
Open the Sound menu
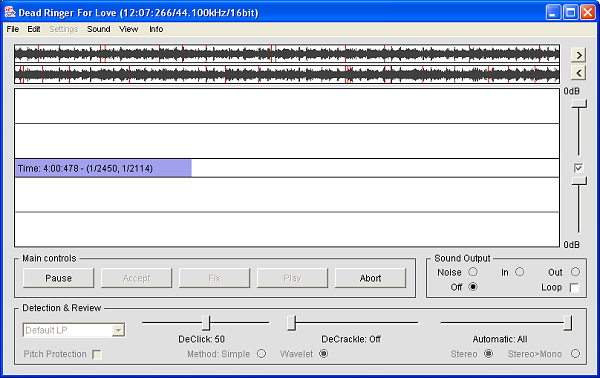[98, 29]
